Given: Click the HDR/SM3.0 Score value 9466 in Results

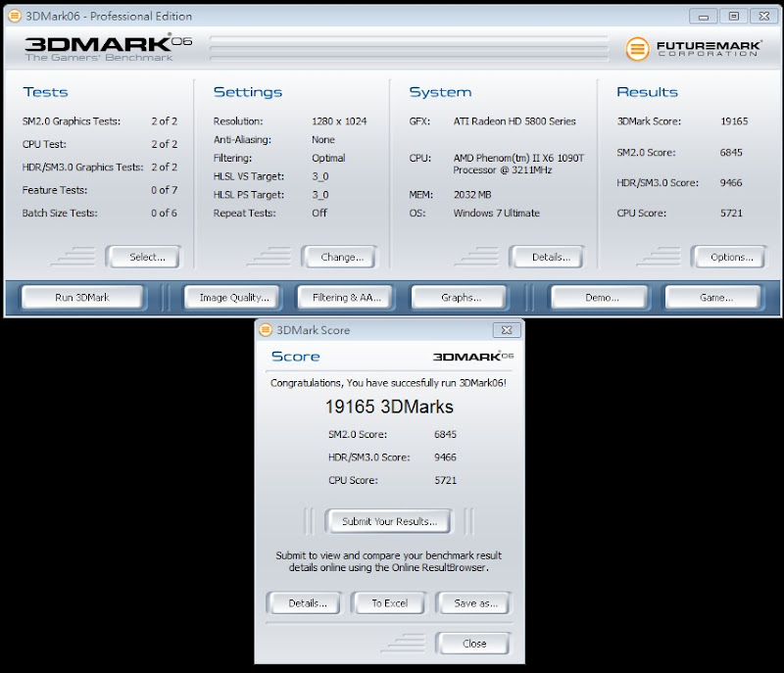Looking at the screenshot, I should (x=731, y=182).
